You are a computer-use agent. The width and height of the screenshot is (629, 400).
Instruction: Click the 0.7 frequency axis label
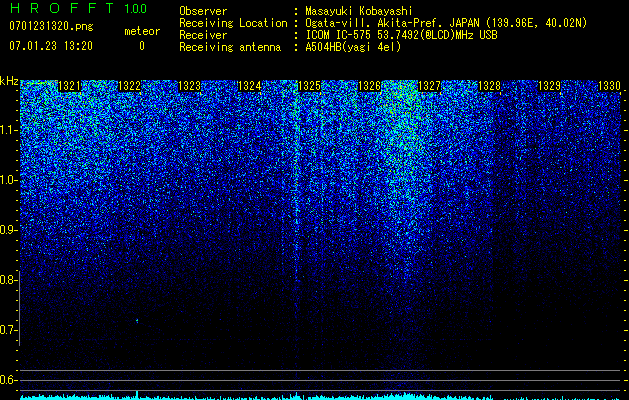tap(8, 330)
